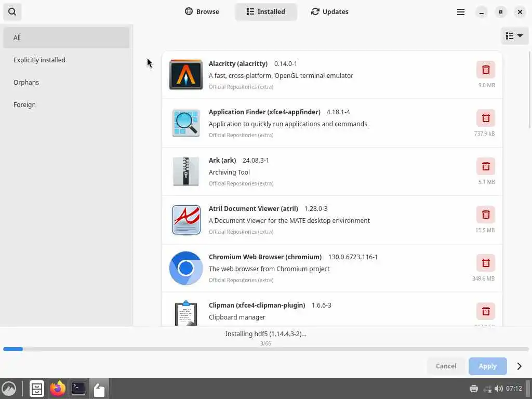
Task: Click the 'Clipboard manager' description text
Action: pos(237,317)
